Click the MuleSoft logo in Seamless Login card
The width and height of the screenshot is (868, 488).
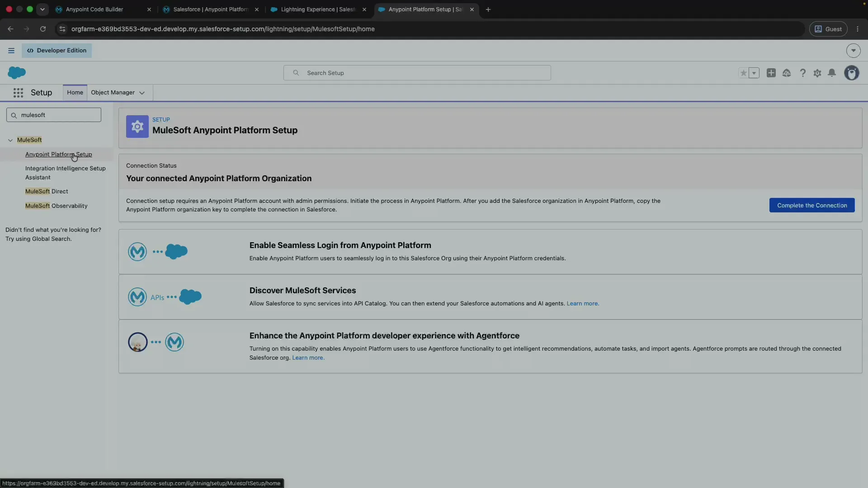click(137, 252)
